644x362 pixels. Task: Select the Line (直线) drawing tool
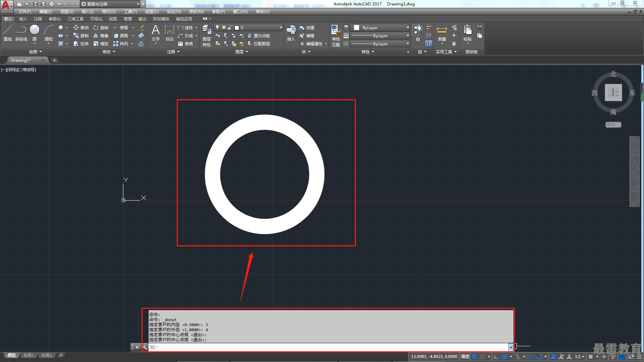pyautogui.click(x=7, y=33)
